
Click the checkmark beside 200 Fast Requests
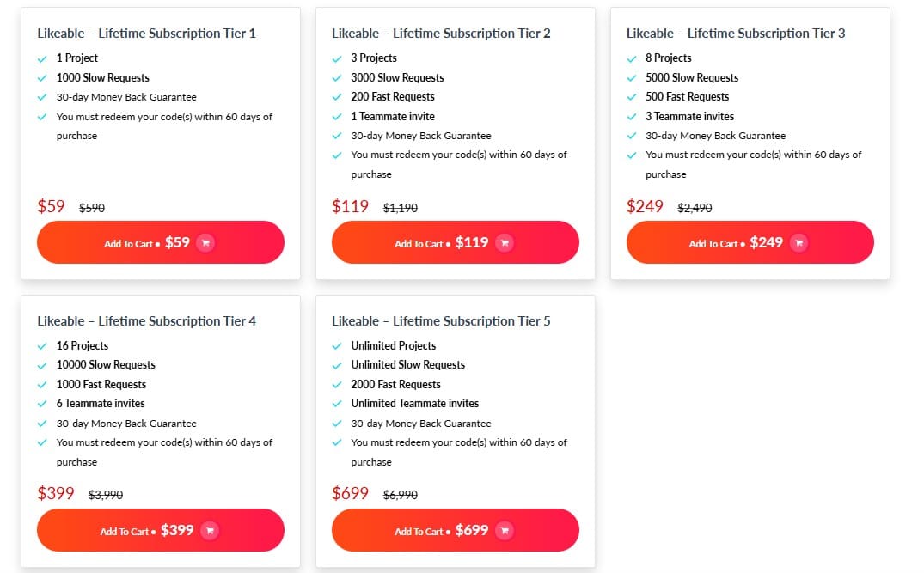coord(336,96)
